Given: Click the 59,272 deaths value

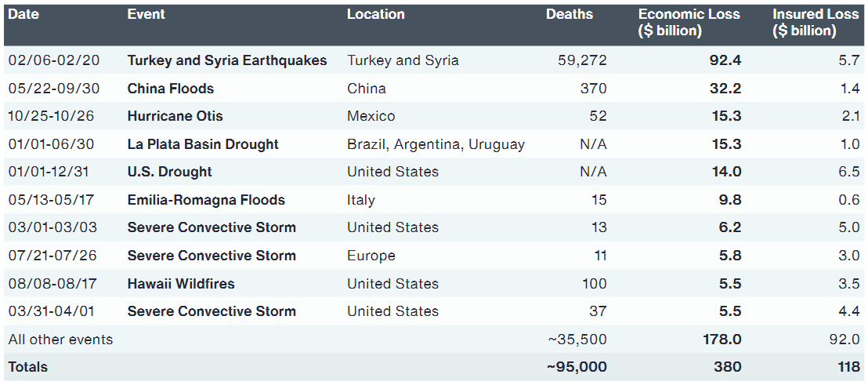Looking at the screenshot, I should coord(582,60).
